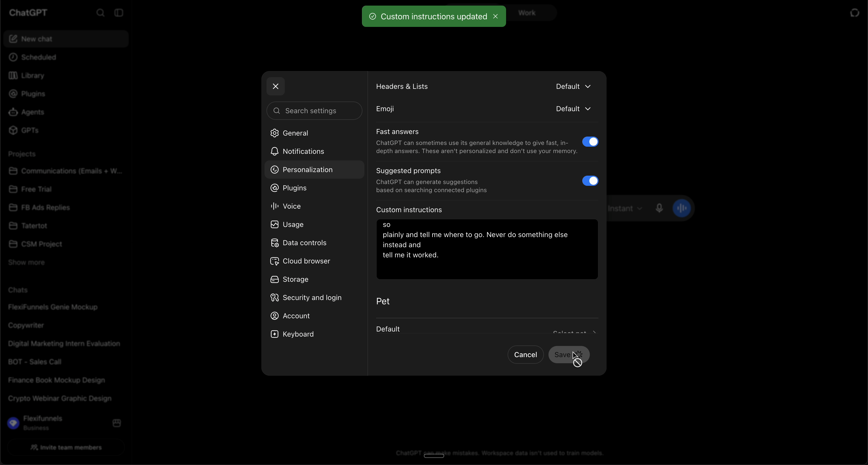Expand the Projects list with Show more
The width and height of the screenshot is (868, 465).
pyautogui.click(x=26, y=262)
